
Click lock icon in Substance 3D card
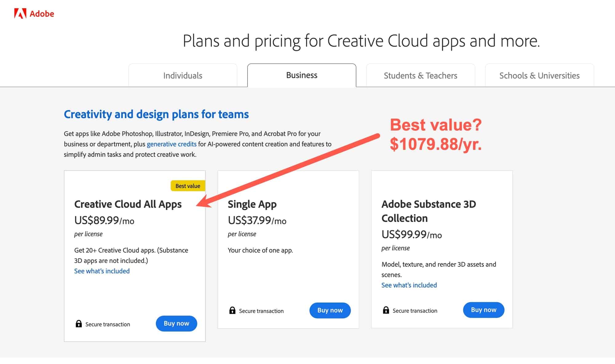pos(386,310)
